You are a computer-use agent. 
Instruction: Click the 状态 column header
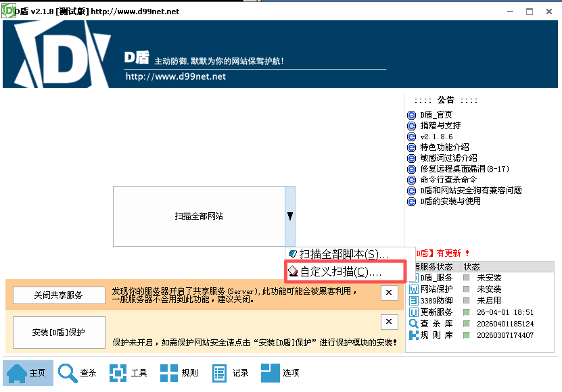(507, 266)
